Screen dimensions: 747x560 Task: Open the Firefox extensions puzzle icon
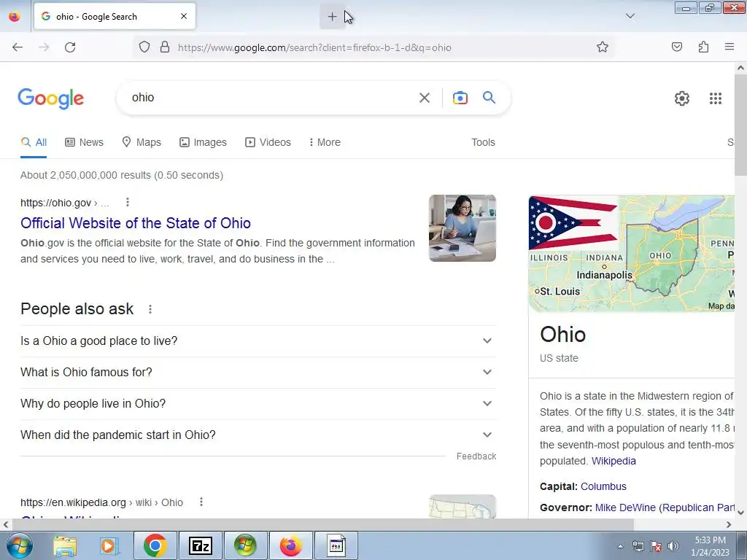point(703,47)
